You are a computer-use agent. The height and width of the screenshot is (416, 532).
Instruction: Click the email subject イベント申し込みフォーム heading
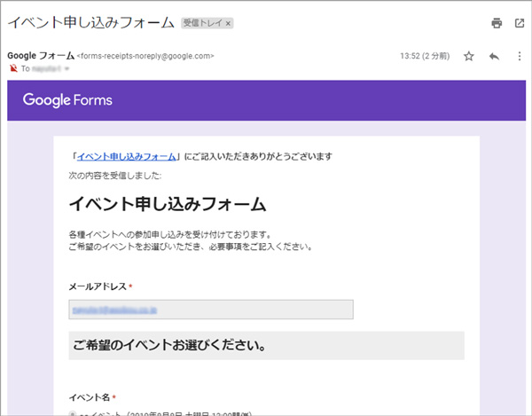(x=91, y=23)
